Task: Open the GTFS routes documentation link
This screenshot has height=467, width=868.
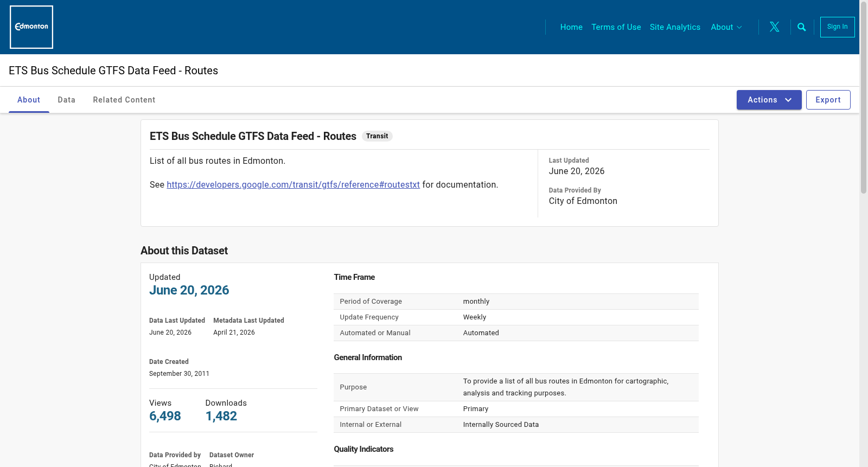Action: coord(293,185)
